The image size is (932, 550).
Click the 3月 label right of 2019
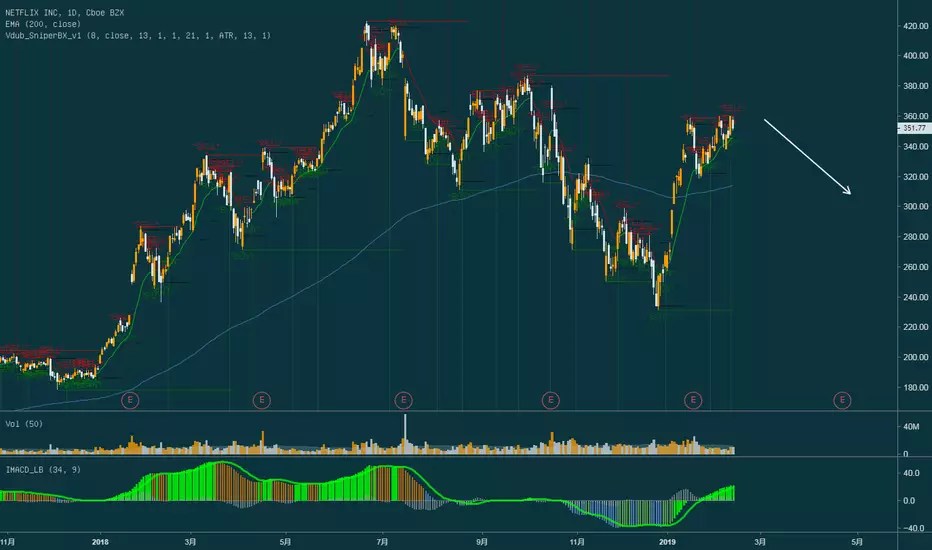tap(760, 542)
